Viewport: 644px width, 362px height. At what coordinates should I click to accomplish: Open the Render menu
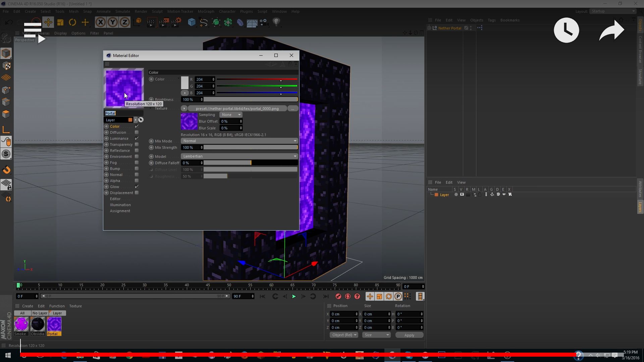point(141,11)
